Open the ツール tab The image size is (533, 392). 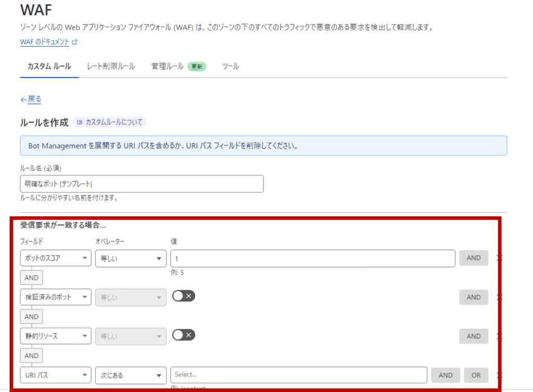pos(231,67)
